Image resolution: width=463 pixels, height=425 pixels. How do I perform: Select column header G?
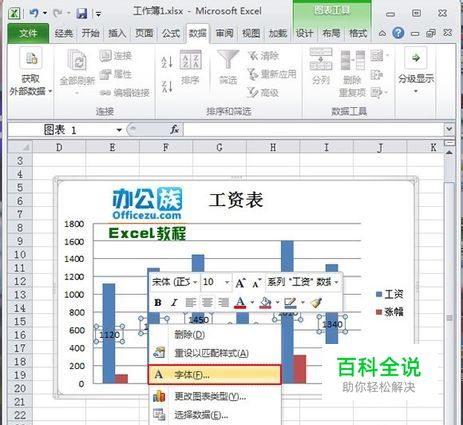219,147
